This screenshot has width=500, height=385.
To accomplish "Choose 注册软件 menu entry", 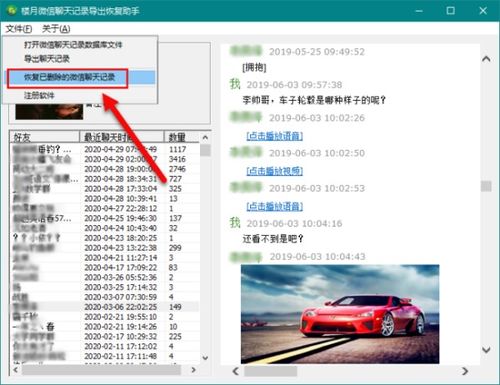I will tap(39, 95).
